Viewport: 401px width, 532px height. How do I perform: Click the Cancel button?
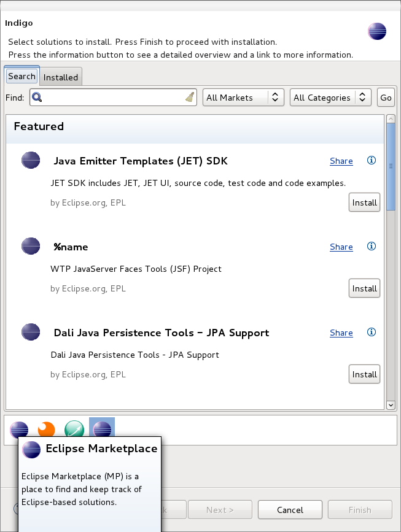coord(290,510)
